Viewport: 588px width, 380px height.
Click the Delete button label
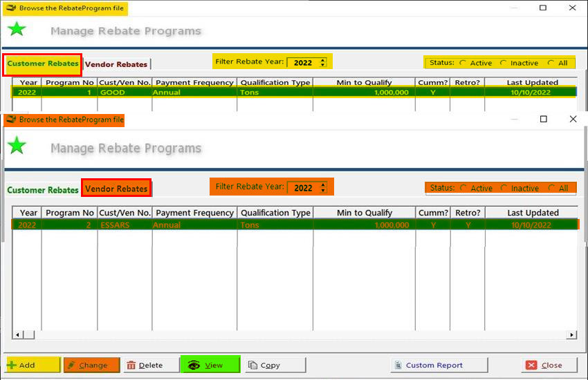pyautogui.click(x=151, y=365)
